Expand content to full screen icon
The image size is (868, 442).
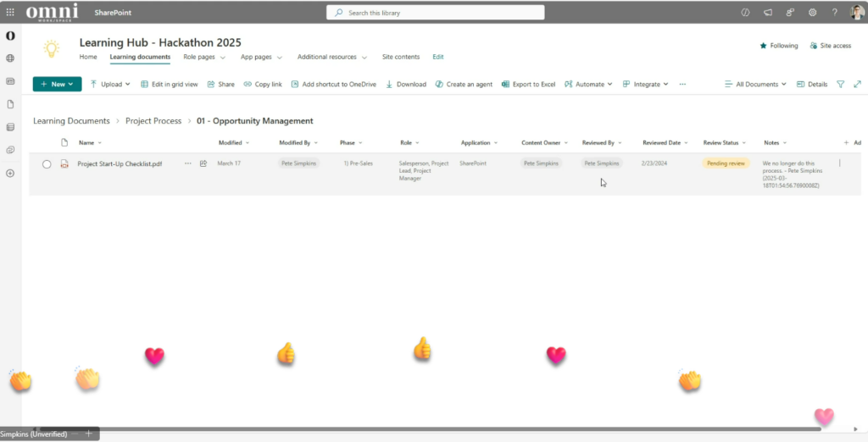857,84
